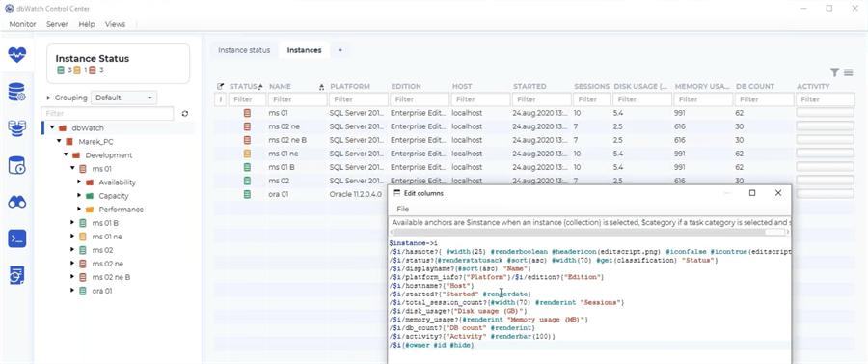Click the activity bar for ms 01 B row
Image resolution: width=868 pixels, height=364 pixels.
[x=825, y=167]
